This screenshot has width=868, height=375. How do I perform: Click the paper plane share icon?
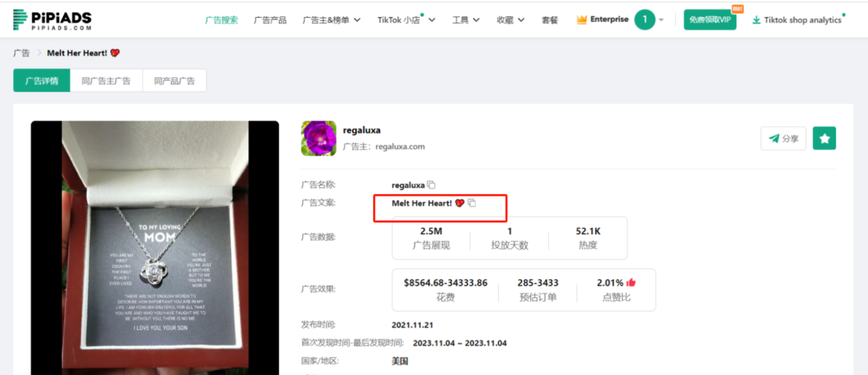(x=774, y=138)
